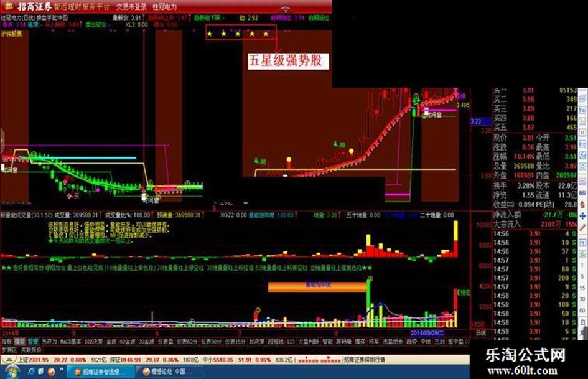Screen dimensions: 588x379
Task: Click the 中小5510.35 index in status bar
Action: (x=218, y=360)
